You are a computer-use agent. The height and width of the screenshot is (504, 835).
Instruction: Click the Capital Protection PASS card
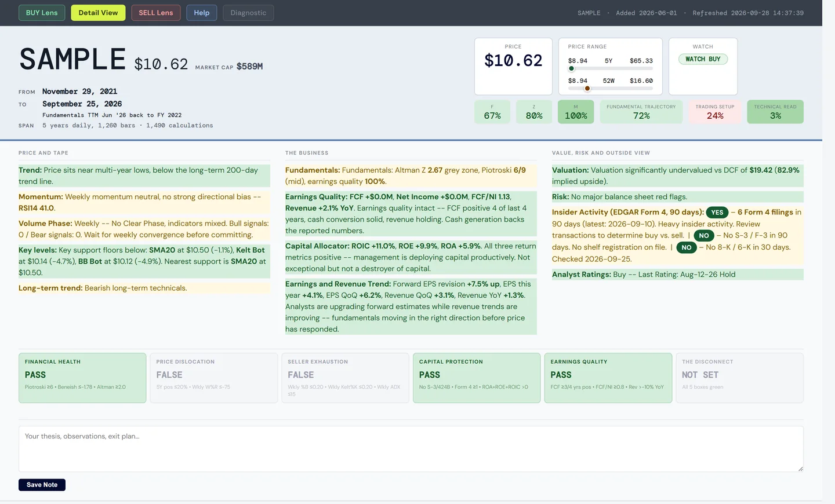pyautogui.click(x=477, y=378)
